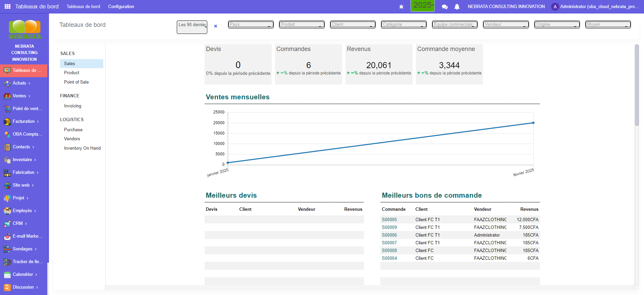Open order S00005 link

pyautogui.click(x=389, y=219)
